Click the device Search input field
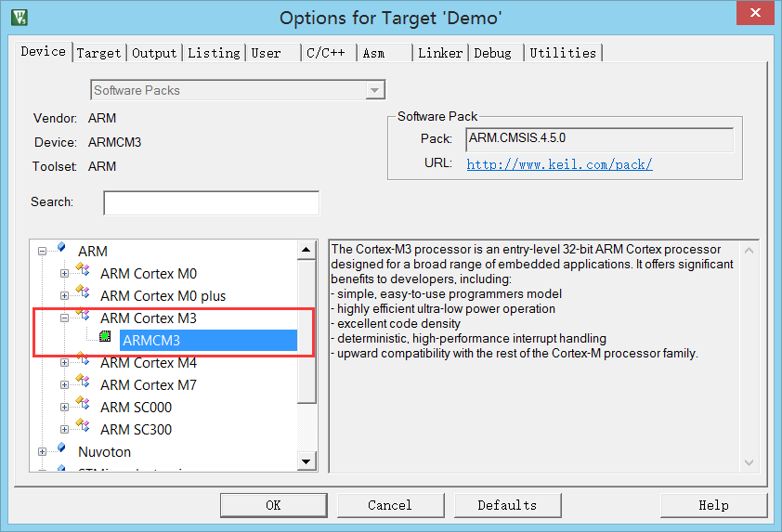Image resolution: width=782 pixels, height=532 pixels. (x=211, y=202)
